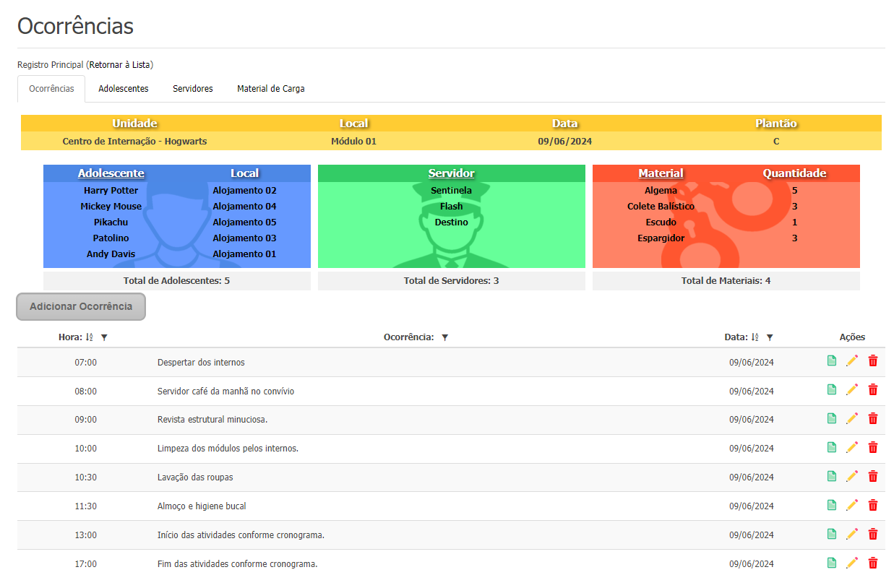This screenshot has width=894, height=588.
Task: Open the Ocorrência column filter
Action: [445, 337]
